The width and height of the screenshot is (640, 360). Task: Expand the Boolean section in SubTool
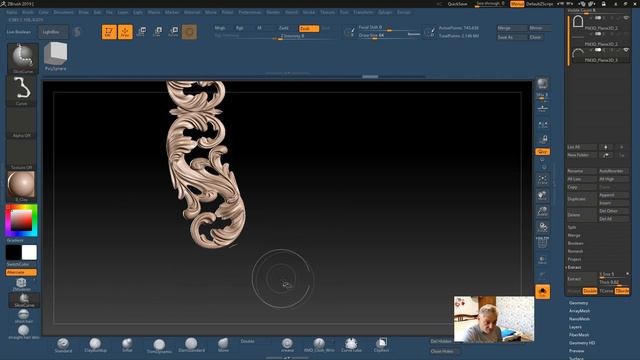pyautogui.click(x=576, y=243)
